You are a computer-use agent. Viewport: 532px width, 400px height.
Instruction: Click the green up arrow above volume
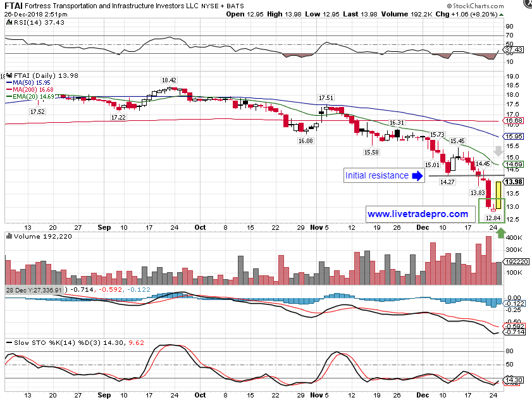pos(501,233)
